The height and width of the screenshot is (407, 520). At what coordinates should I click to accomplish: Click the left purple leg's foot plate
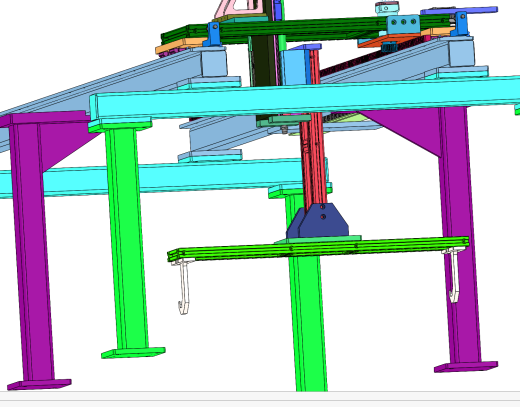tap(39, 385)
